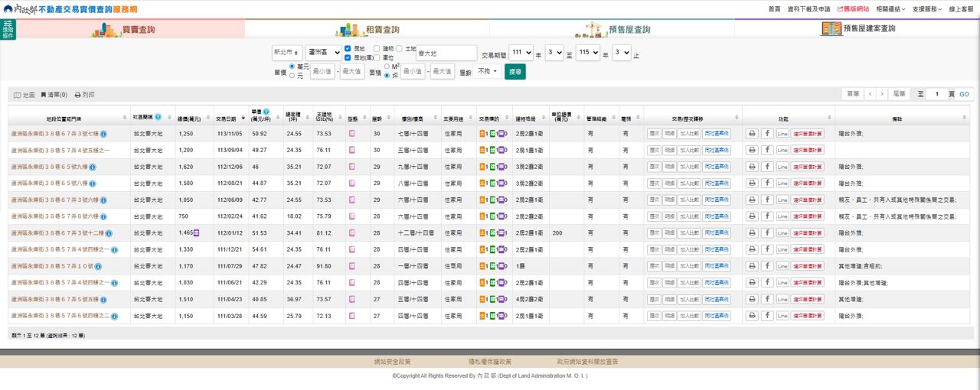Screen dimensions: 980x390
Task: Click the pink 型態 icon in the first row
Action: (352, 134)
